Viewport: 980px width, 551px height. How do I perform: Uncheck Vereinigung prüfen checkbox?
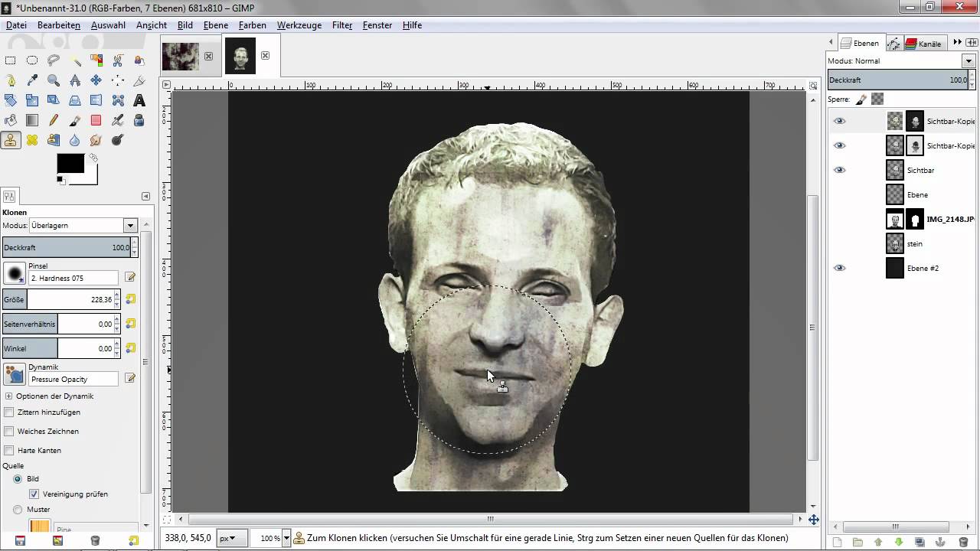[34, 494]
